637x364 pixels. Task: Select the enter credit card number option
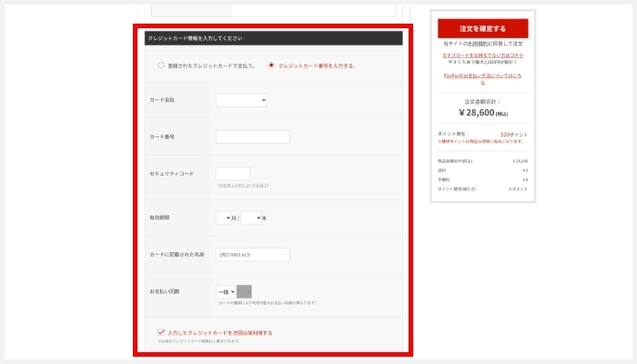click(271, 66)
